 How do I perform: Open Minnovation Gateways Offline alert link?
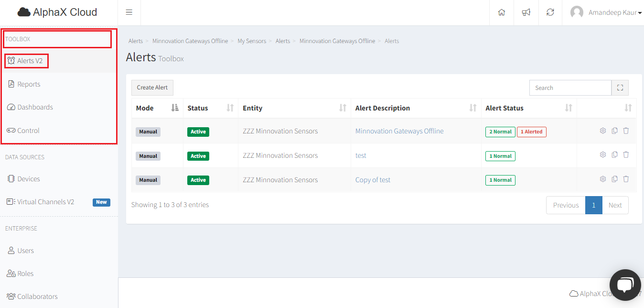pos(399,131)
